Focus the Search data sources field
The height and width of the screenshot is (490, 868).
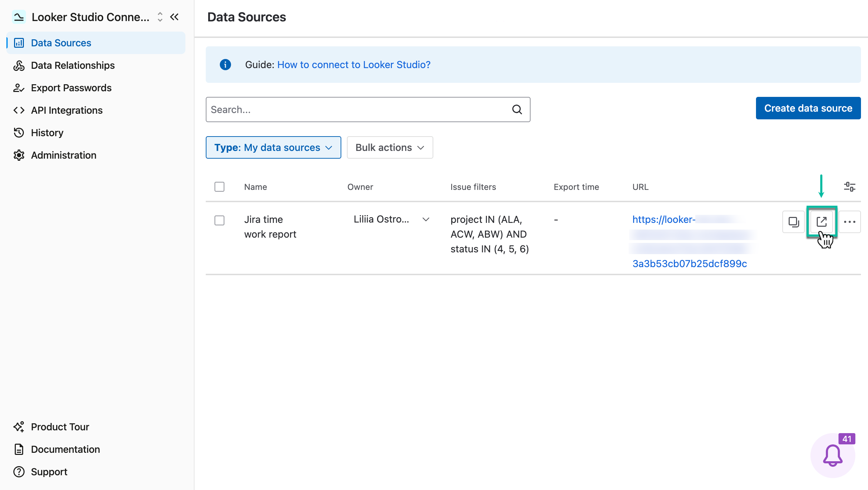368,110
